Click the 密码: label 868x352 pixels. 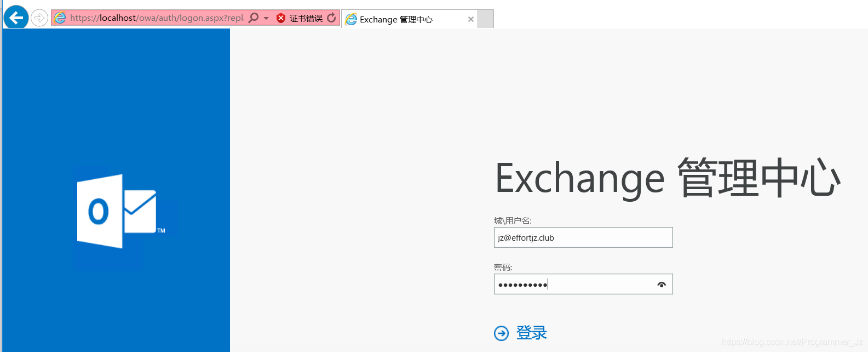coord(503,267)
